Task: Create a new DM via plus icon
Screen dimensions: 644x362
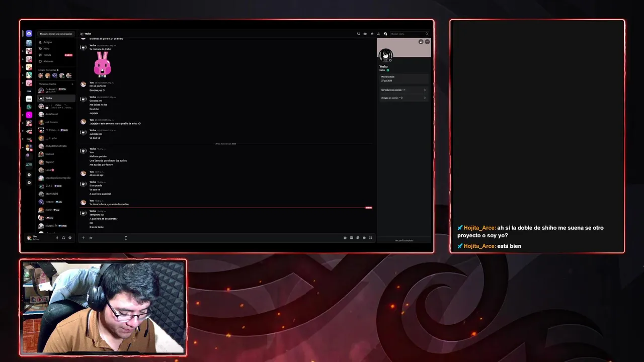Action: 72,84
